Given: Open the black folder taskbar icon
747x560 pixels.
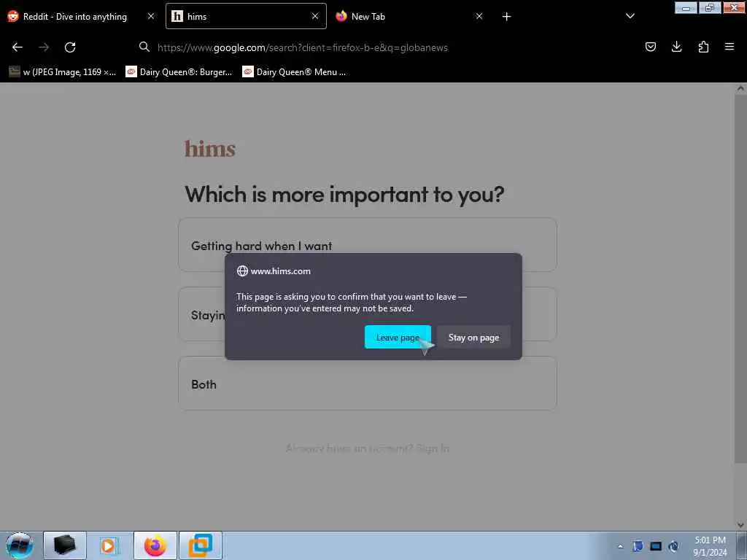Looking at the screenshot, I should pyautogui.click(x=65, y=545).
